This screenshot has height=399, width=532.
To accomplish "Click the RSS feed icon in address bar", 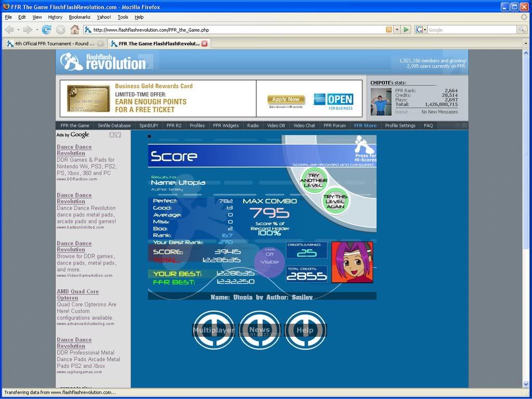I will point(389,30).
